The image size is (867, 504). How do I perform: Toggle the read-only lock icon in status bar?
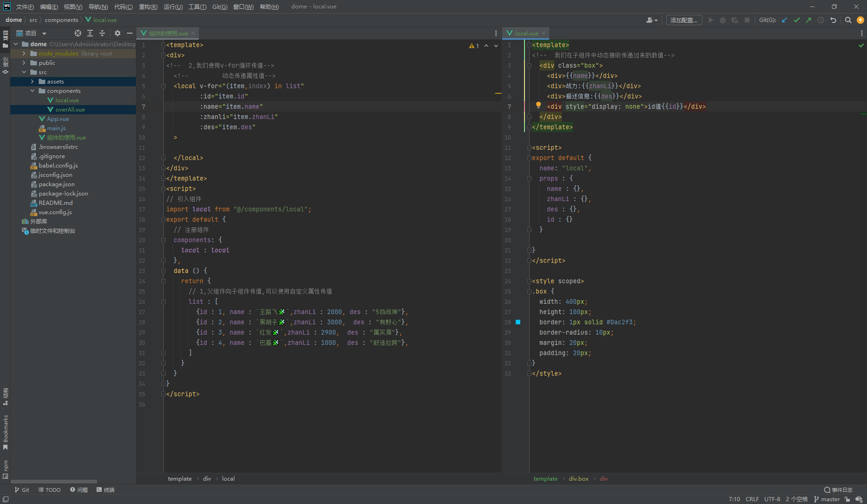pos(847,499)
